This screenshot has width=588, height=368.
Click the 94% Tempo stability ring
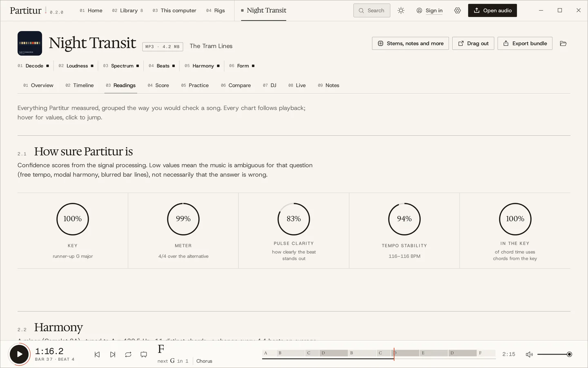point(404,219)
